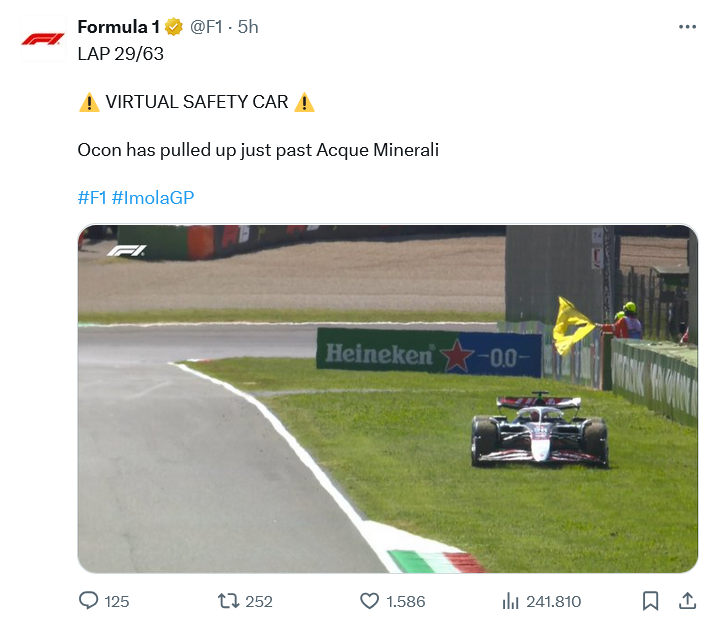Open the tweet's 5h timestamp link
This screenshot has width=718, height=626.
tap(248, 27)
